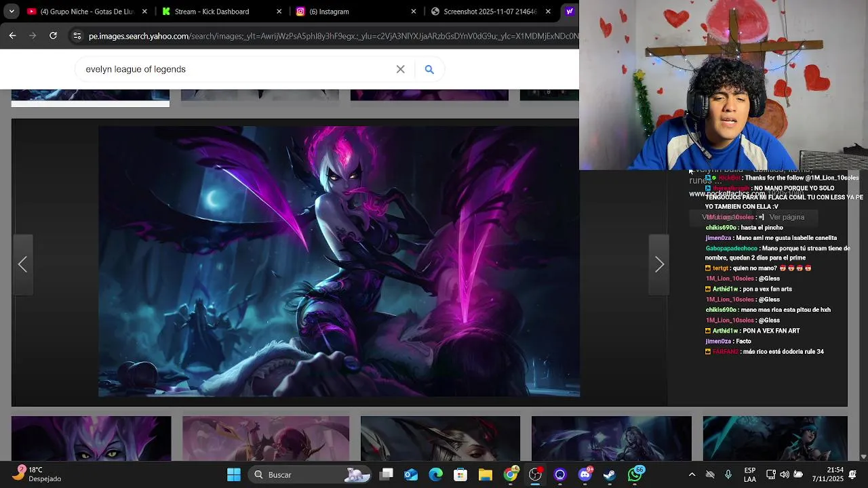The image size is (868, 488).
Task: Open the Chrome tab search dropdown
Action: 12,12
